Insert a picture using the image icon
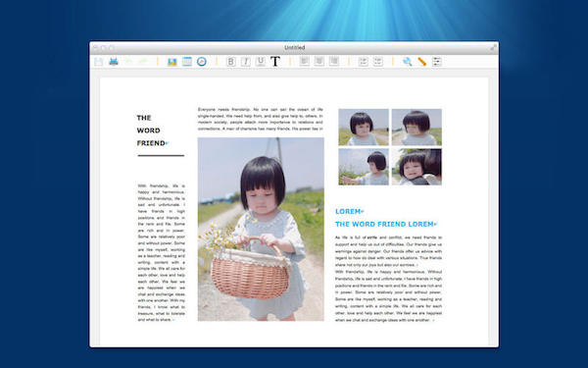 click(172, 62)
